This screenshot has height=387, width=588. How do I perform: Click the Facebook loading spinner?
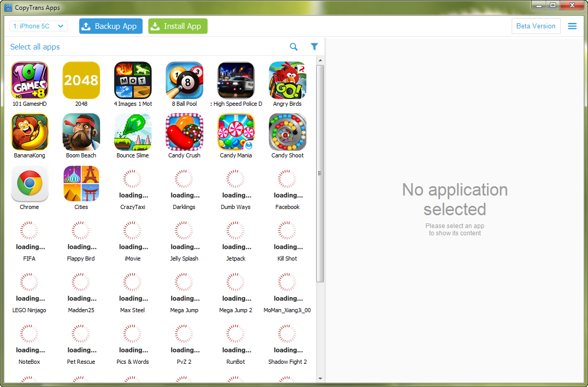(x=287, y=178)
